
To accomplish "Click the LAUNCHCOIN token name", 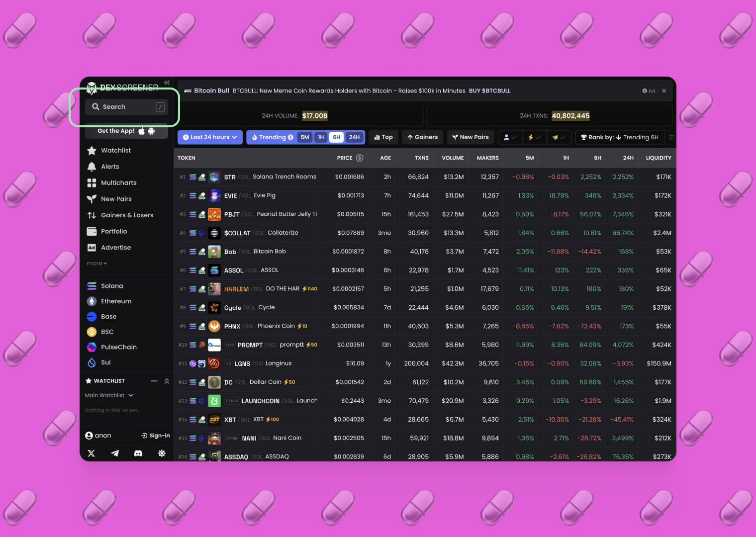I will click(260, 401).
